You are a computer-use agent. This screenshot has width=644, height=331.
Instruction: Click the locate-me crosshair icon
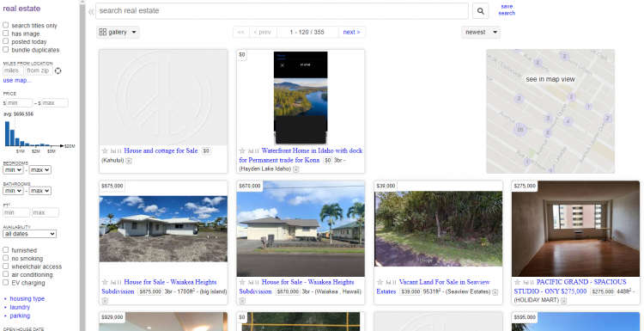pos(58,70)
